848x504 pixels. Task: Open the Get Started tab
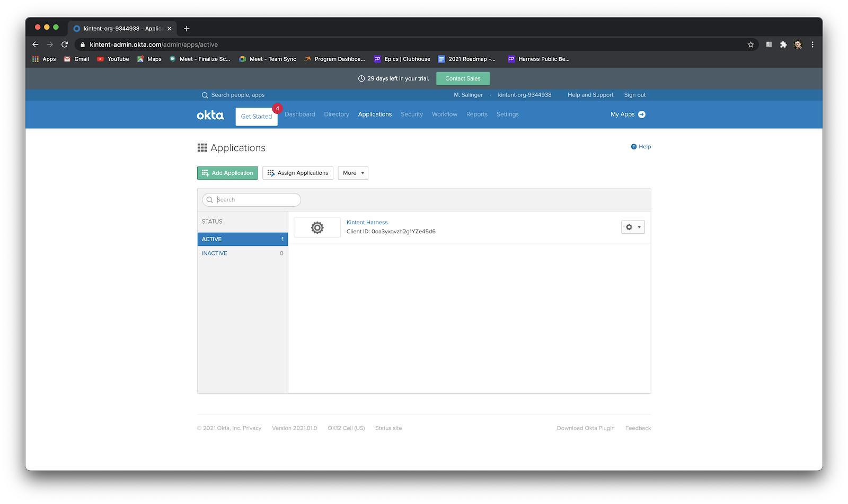click(257, 117)
